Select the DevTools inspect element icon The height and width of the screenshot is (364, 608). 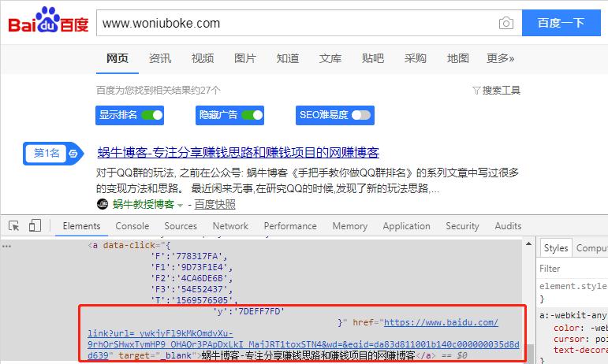click(x=14, y=226)
